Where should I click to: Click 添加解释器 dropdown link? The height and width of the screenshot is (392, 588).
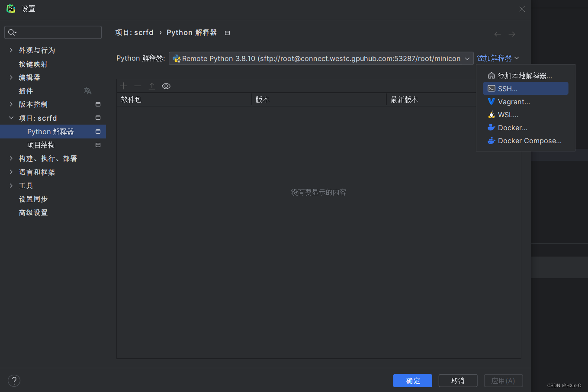click(498, 58)
